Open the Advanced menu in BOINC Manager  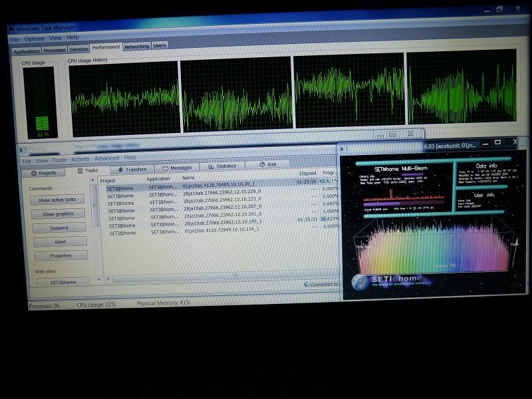click(106, 158)
